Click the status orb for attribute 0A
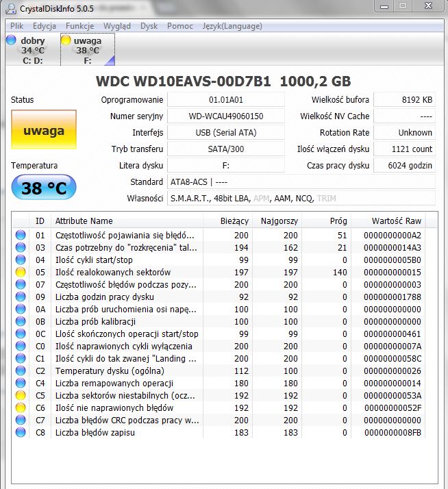This screenshot has height=489, width=448. point(21,309)
